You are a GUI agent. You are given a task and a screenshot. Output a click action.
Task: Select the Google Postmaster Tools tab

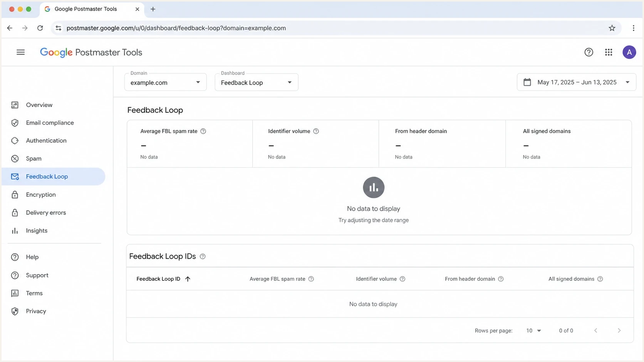coord(92,9)
